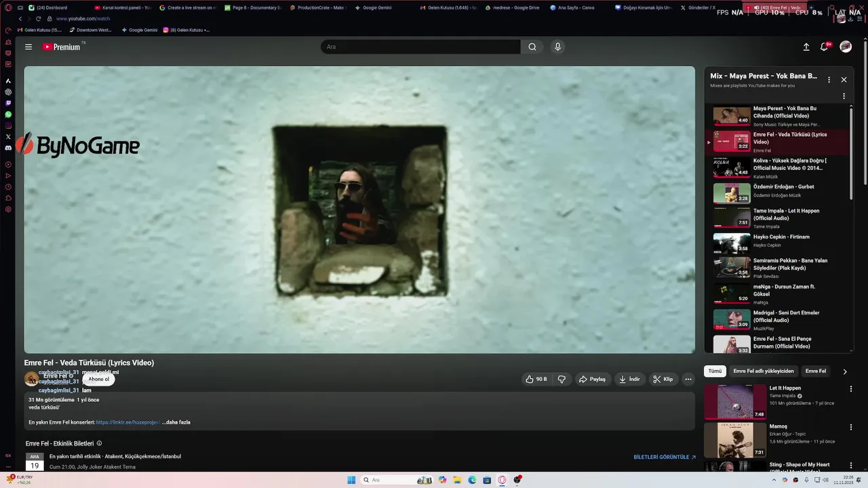868x488 pixels.
Task: Start voice search with the microphone
Action: pyautogui.click(x=557, y=47)
